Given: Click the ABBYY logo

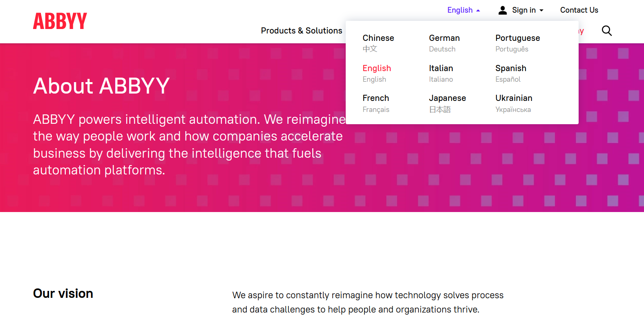Looking at the screenshot, I should click(x=60, y=21).
